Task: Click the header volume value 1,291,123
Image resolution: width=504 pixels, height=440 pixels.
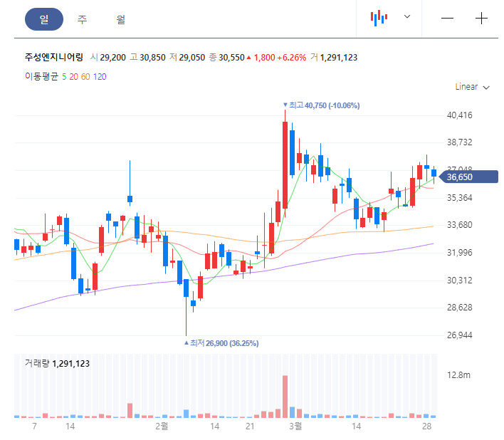Action: point(339,58)
